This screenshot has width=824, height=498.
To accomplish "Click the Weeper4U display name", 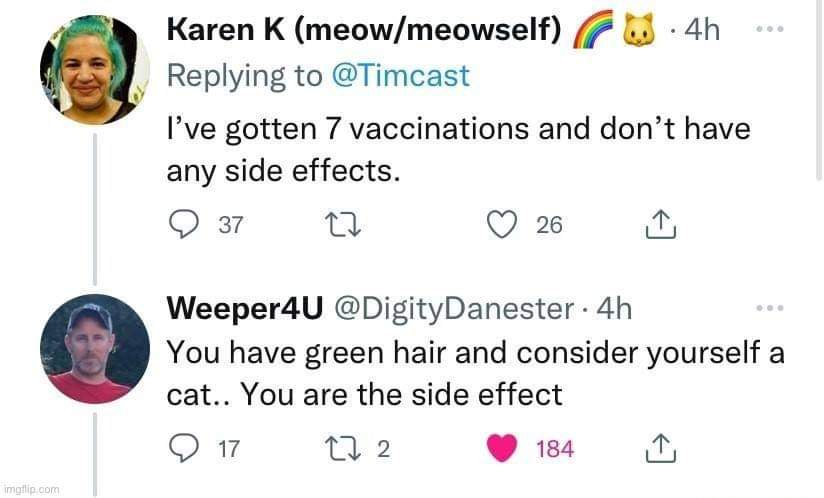I will point(244,310).
